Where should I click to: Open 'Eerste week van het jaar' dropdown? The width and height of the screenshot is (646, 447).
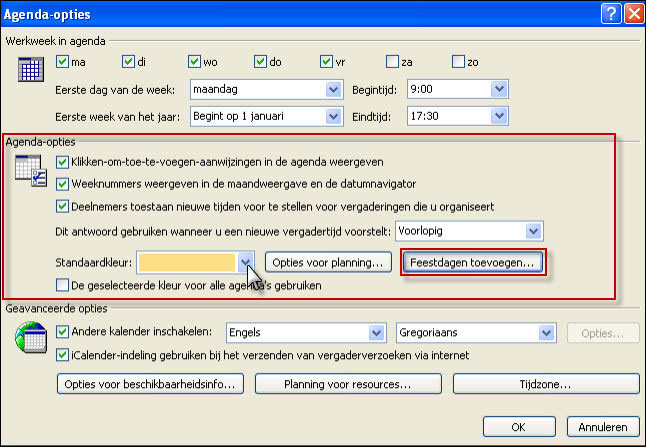[267, 116]
